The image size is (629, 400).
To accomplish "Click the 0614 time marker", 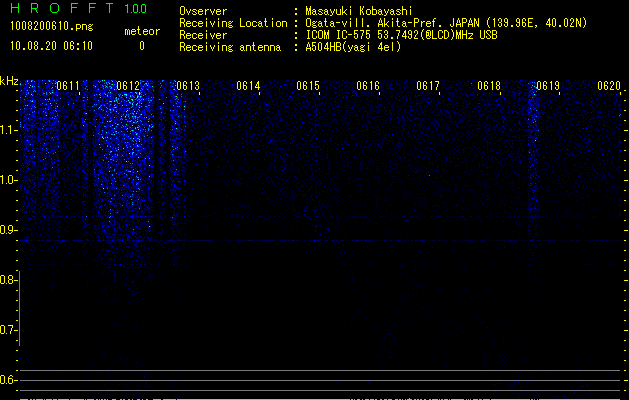I will (248, 86).
